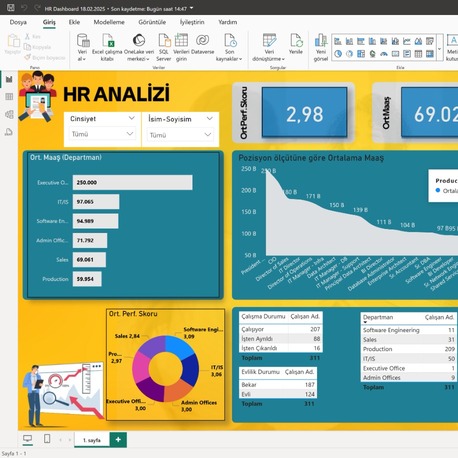Insert a table visual from gallery
Viewport: 458px width, 458px height.
[x=418, y=54]
